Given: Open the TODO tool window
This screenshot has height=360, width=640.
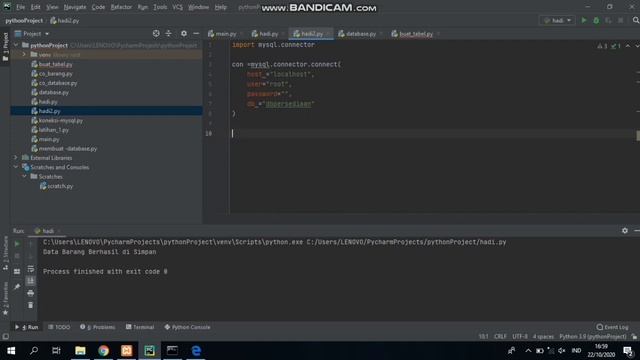Looking at the screenshot, I should point(59,327).
